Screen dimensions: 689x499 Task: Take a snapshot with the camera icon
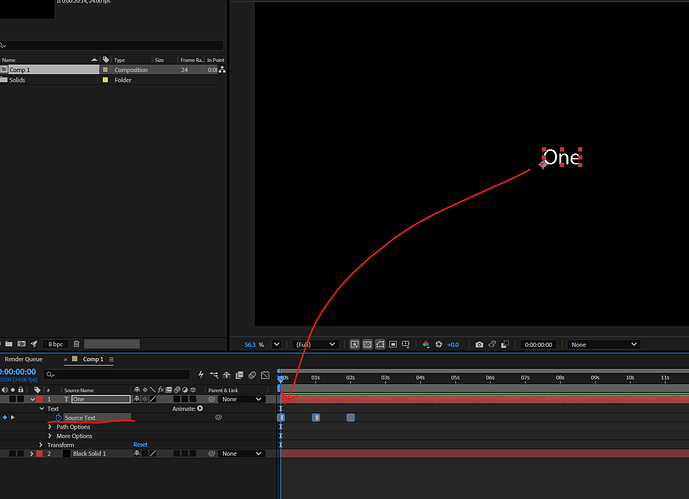pos(479,344)
